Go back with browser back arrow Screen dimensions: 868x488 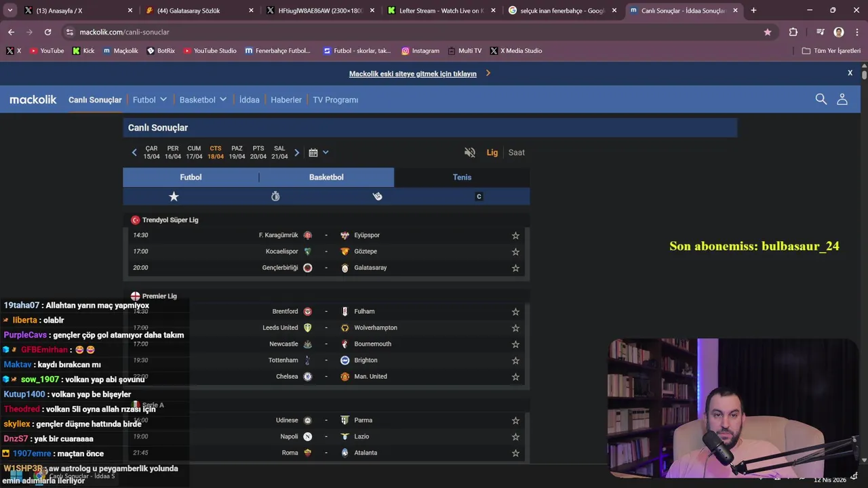[x=11, y=32]
